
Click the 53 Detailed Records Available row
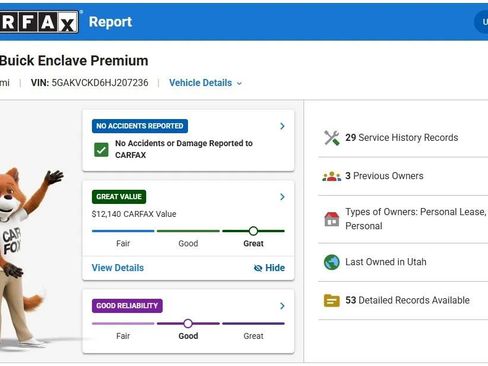(x=403, y=300)
